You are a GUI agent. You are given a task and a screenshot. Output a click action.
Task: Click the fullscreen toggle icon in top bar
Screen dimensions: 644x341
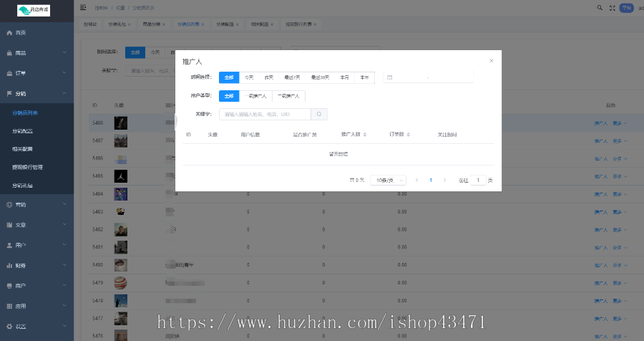(613, 8)
